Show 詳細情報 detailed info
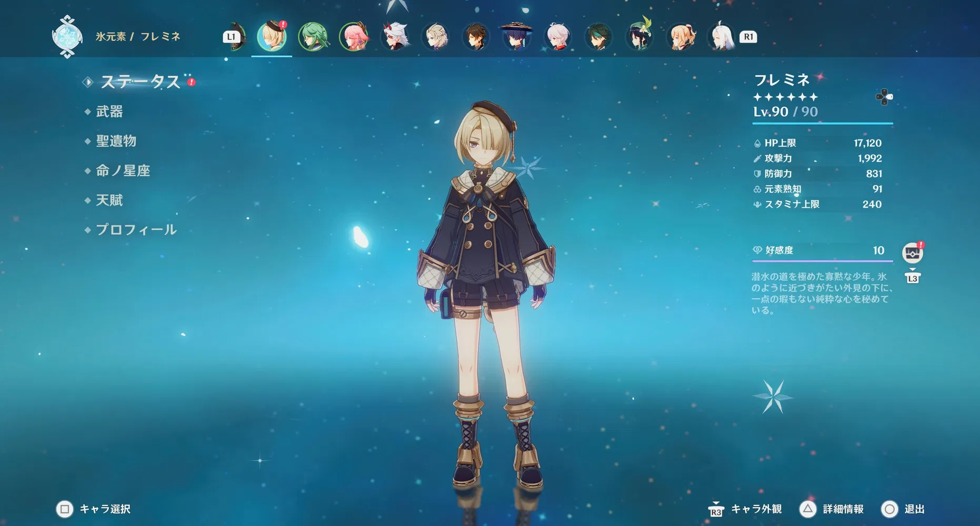This screenshot has width=980, height=526. pos(843,509)
